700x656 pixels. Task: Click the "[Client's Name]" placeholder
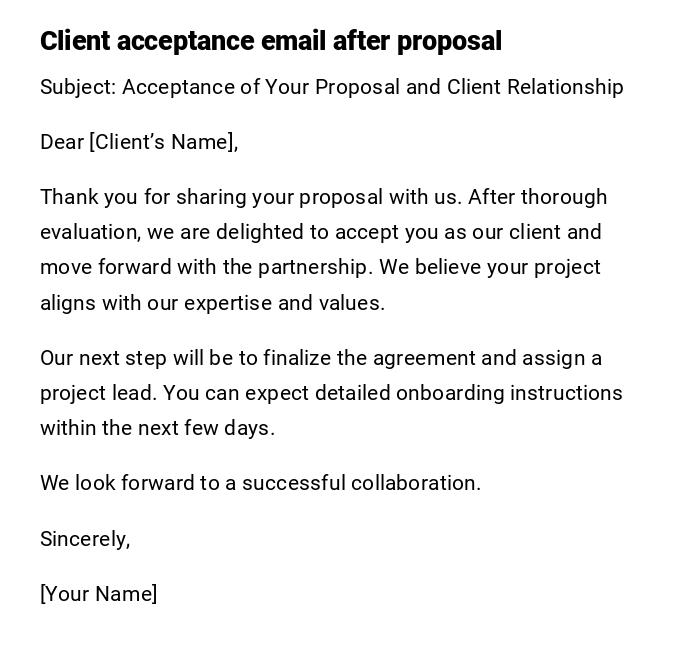click(163, 142)
